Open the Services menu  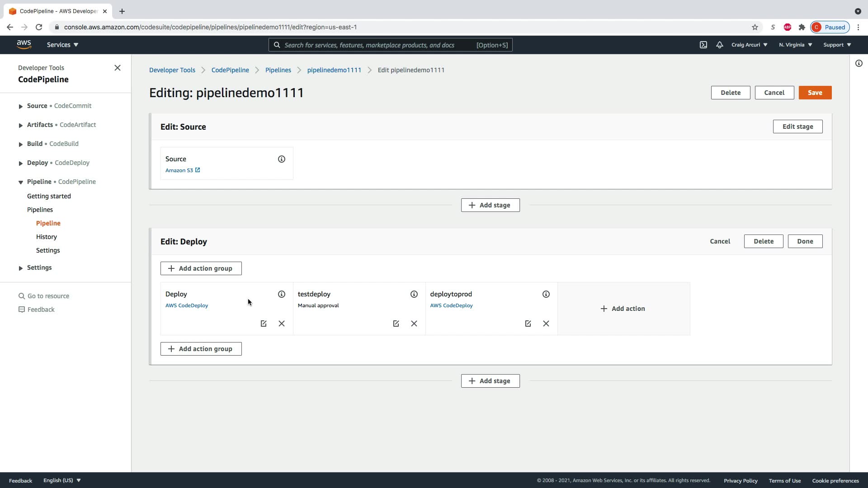(x=62, y=45)
